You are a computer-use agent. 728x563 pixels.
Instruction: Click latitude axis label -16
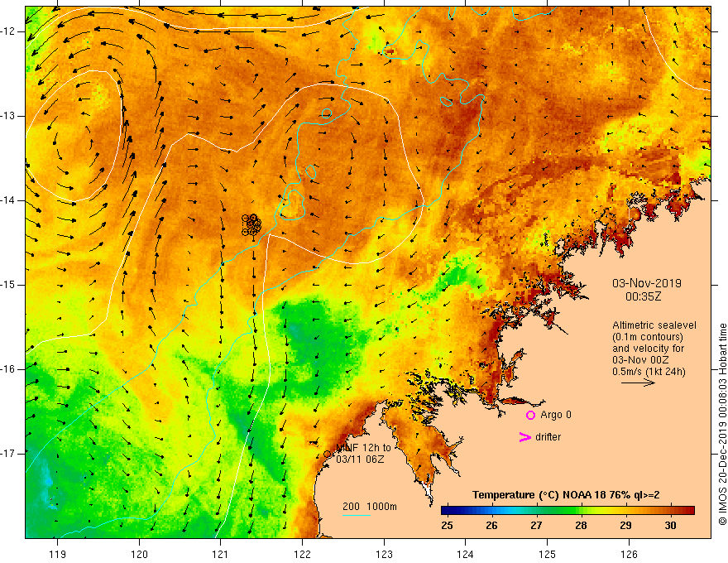(x=9, y=369)
